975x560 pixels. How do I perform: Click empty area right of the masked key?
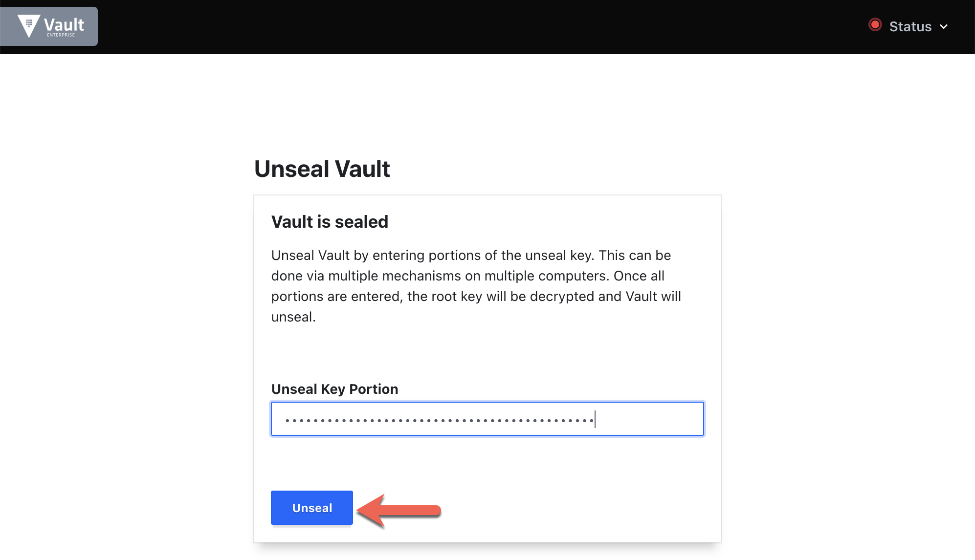pos(649,419)
